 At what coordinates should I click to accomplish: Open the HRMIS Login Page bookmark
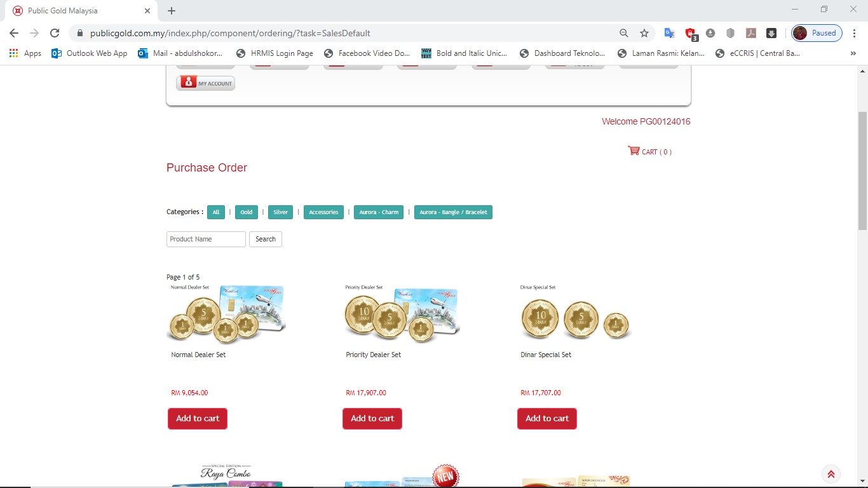point(275,53)
